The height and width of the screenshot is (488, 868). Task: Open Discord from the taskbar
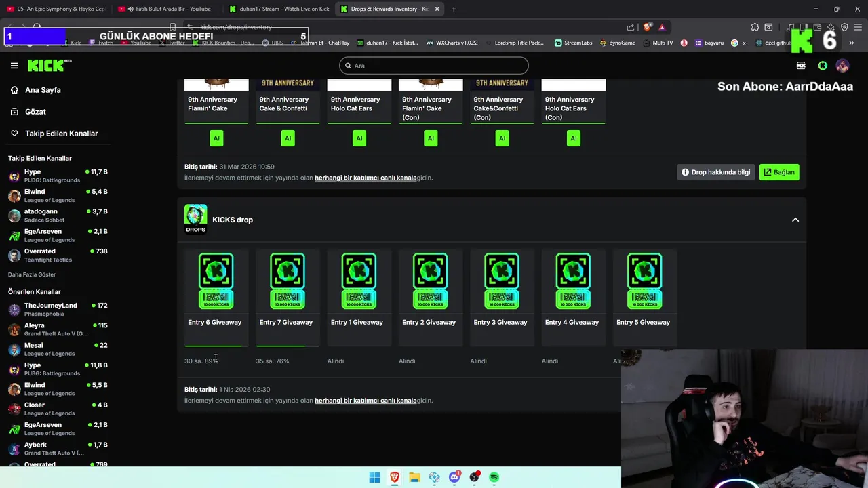(x=454, y=477)
